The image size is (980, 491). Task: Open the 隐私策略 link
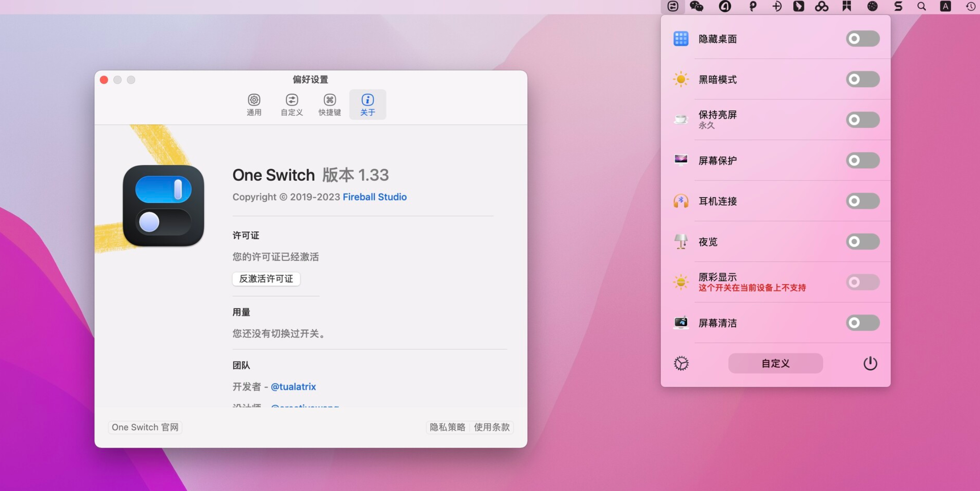447,427
